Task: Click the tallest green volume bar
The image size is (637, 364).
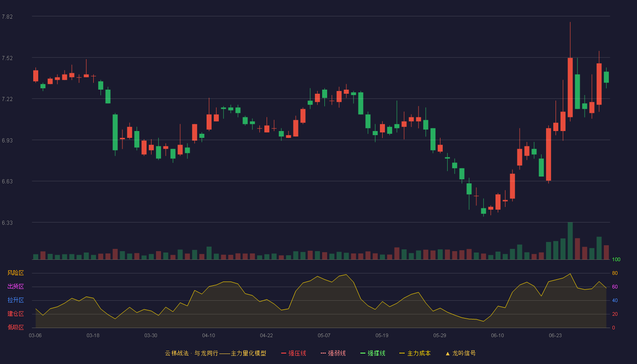Action: point(570,241)
